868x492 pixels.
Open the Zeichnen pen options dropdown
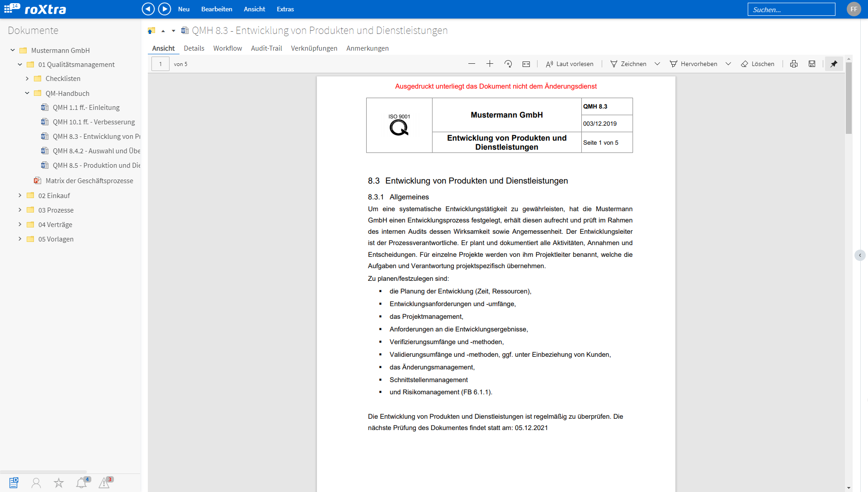click(658, 63)
